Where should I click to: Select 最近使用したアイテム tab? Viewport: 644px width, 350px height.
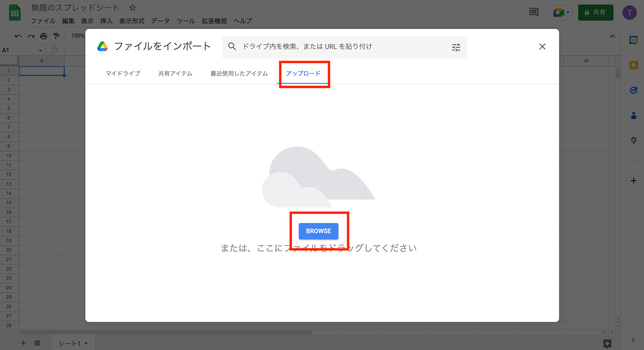239,73
